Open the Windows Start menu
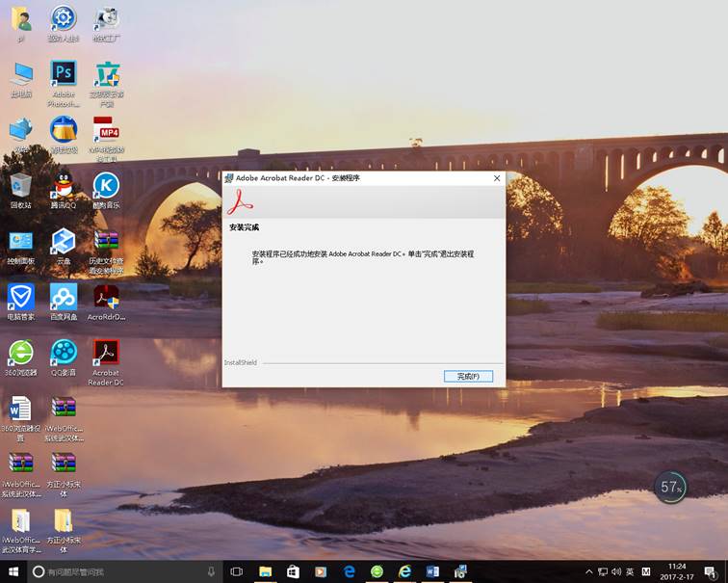728x583 pixels. point(13,571)
